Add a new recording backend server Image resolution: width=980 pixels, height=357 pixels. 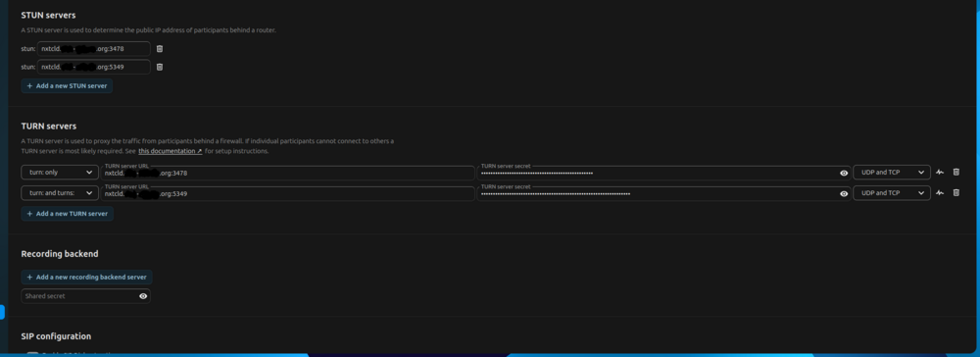(87, 277)
